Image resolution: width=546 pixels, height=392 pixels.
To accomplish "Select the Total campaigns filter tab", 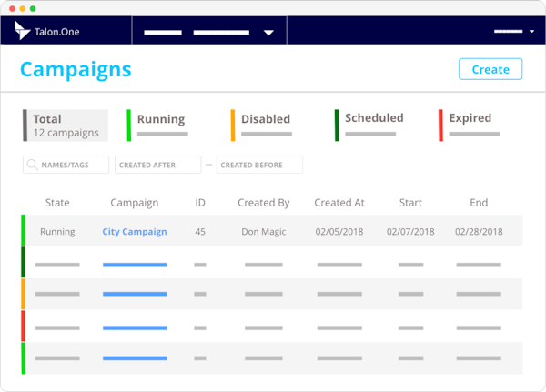I will pyautogui.click(x=66, y=126).
